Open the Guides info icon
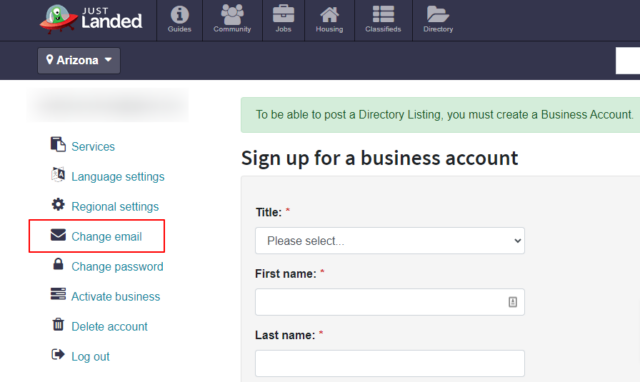The width and height of the screenshot is (640, 382). 179,15
